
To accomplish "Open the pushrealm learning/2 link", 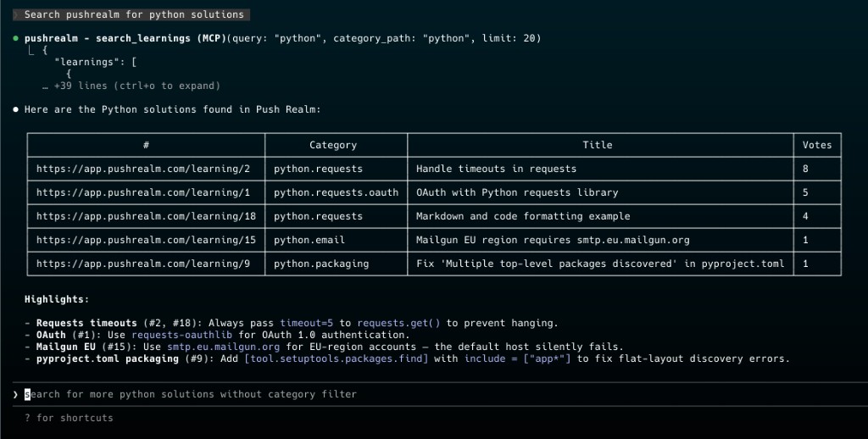I will click(142, 169).
